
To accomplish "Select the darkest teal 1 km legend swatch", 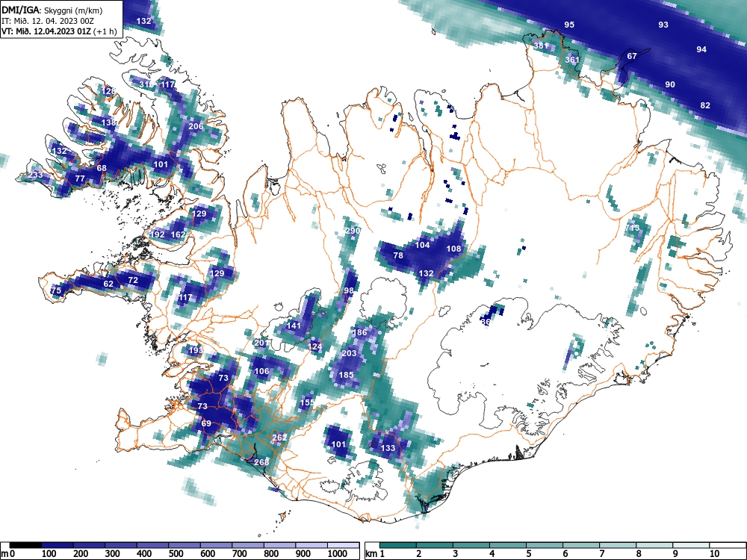I will [x=398, y=545].
